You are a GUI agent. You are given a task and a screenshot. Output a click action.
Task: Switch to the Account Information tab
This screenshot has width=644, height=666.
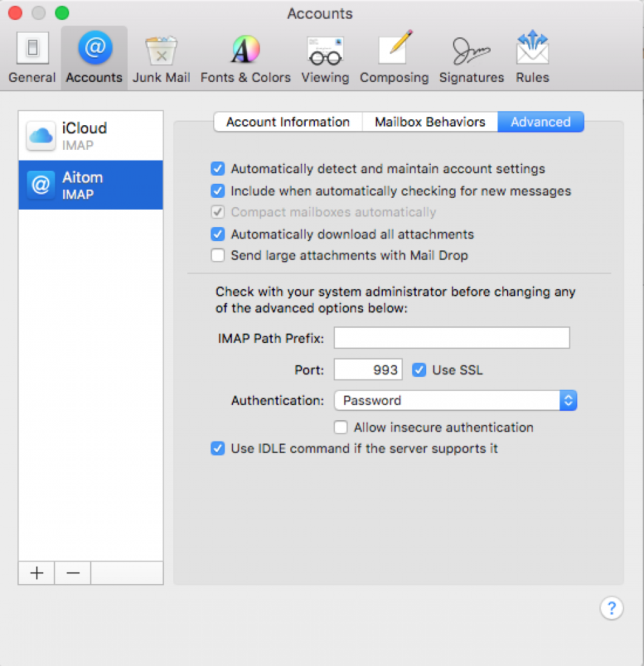pyautogui.click(x=288, y=122)
